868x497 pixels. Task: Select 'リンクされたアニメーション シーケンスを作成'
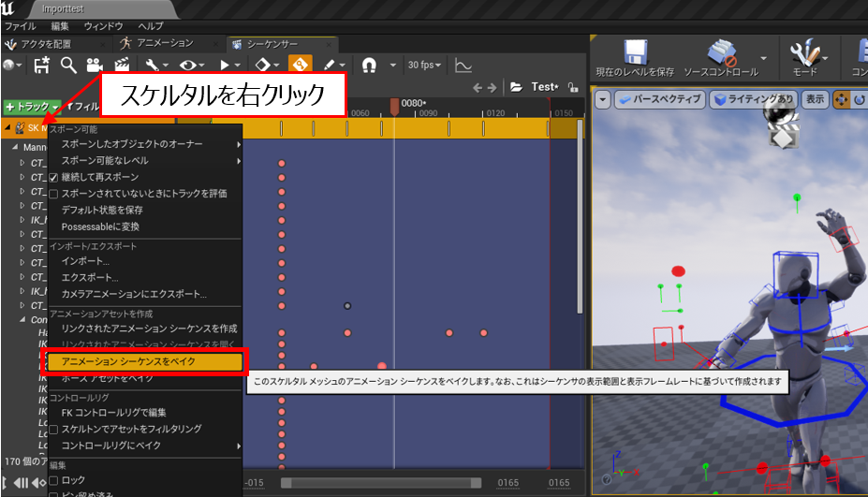[x=145, y=329]
